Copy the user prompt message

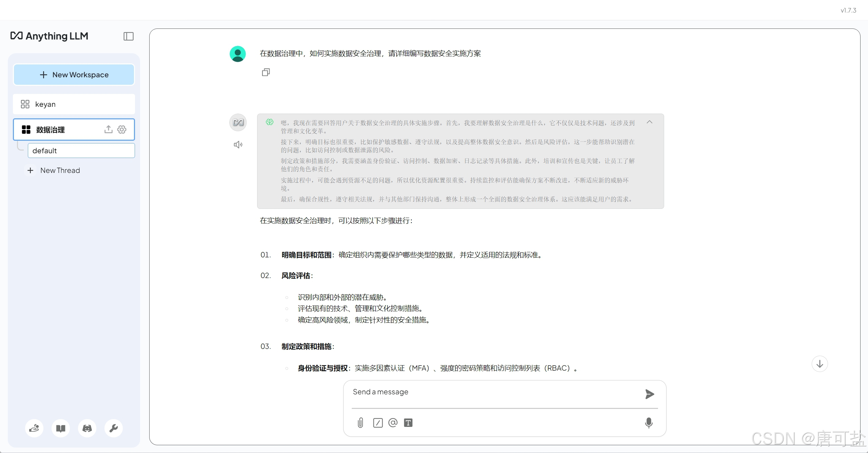(266, 72)
